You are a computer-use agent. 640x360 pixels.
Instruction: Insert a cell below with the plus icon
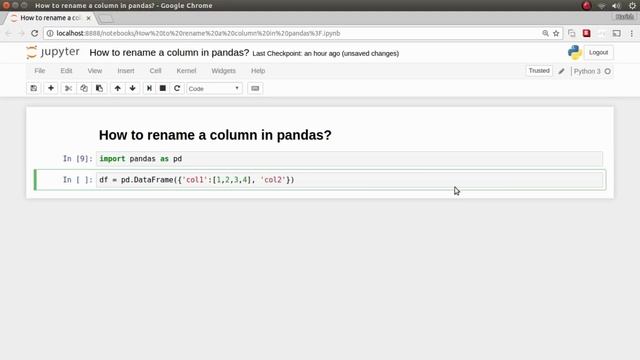click(x=51, y=88)
